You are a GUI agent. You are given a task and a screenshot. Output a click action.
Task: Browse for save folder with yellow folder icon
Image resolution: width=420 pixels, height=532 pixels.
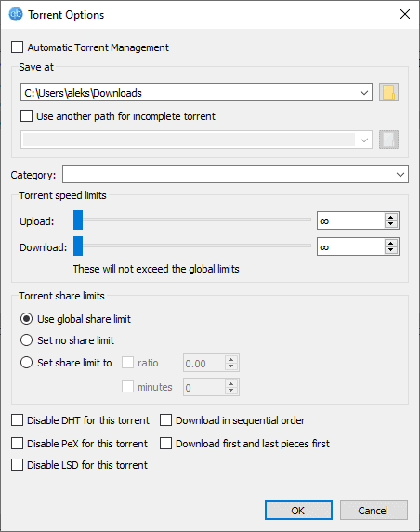pyautogui.click(x=388, y=92)
